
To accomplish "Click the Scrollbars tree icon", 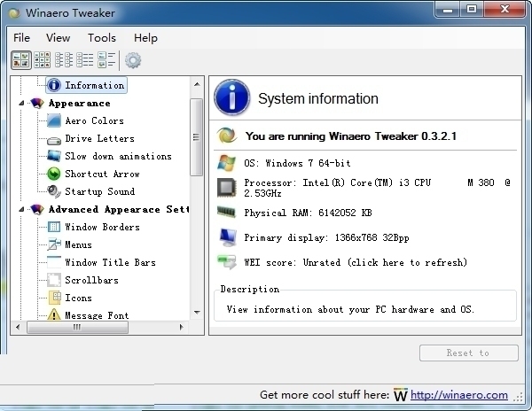I will pos(54,280).
